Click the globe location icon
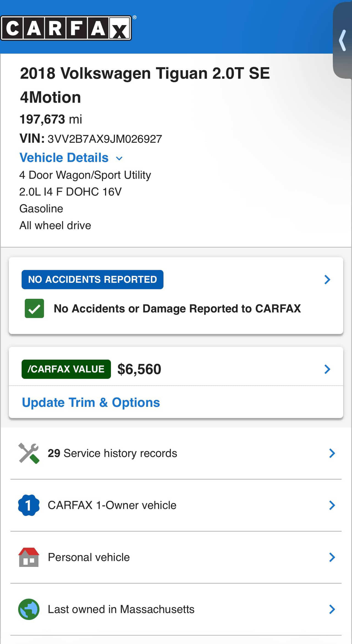 coord(29,609)
